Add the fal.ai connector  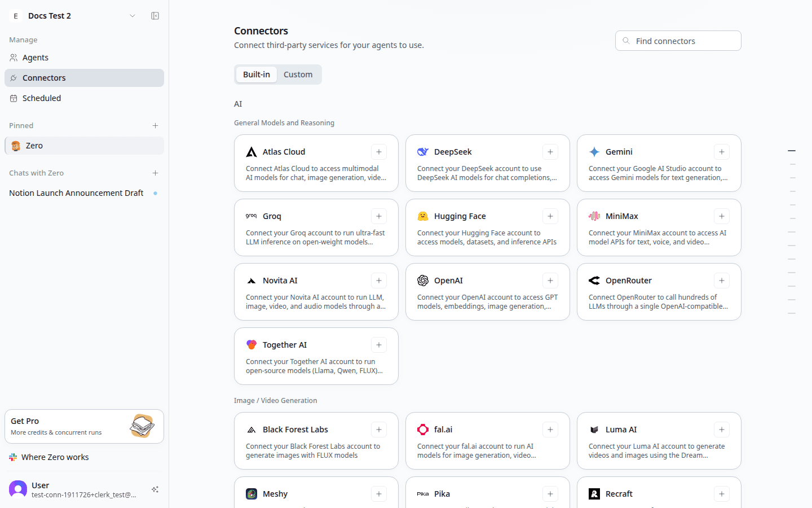tap(550, 430)
